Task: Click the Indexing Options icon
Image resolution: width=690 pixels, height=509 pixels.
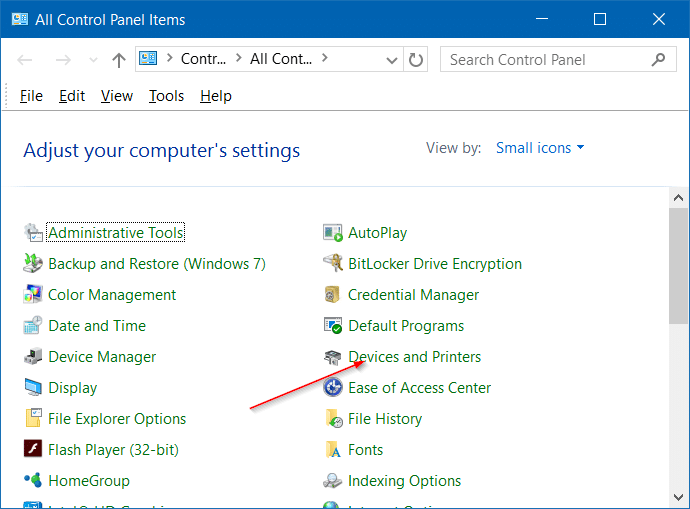Action: (333, 481)
